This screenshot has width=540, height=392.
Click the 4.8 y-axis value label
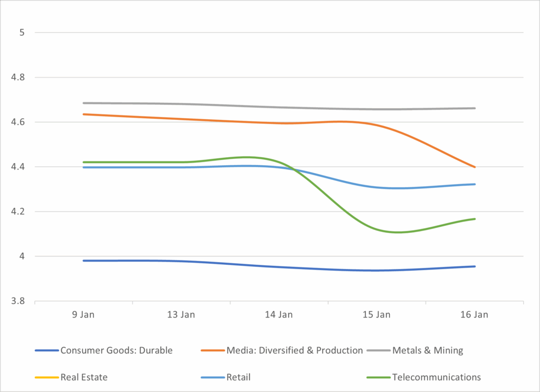pos(18,78)
